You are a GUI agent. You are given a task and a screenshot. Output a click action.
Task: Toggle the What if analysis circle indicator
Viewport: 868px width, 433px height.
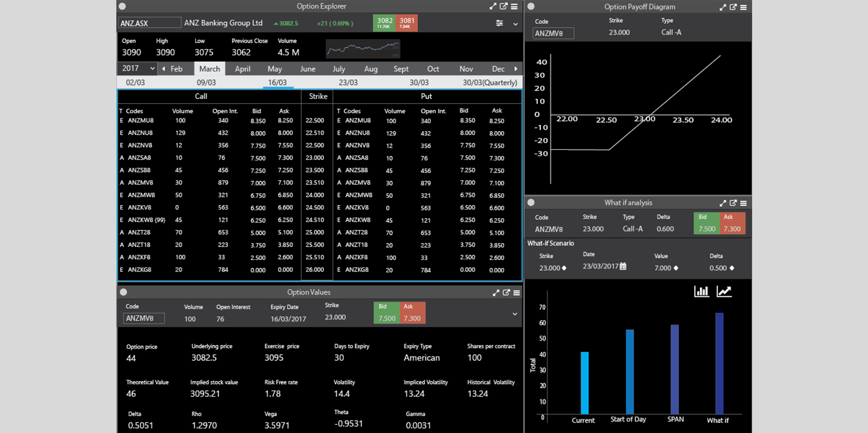(531, 202)
